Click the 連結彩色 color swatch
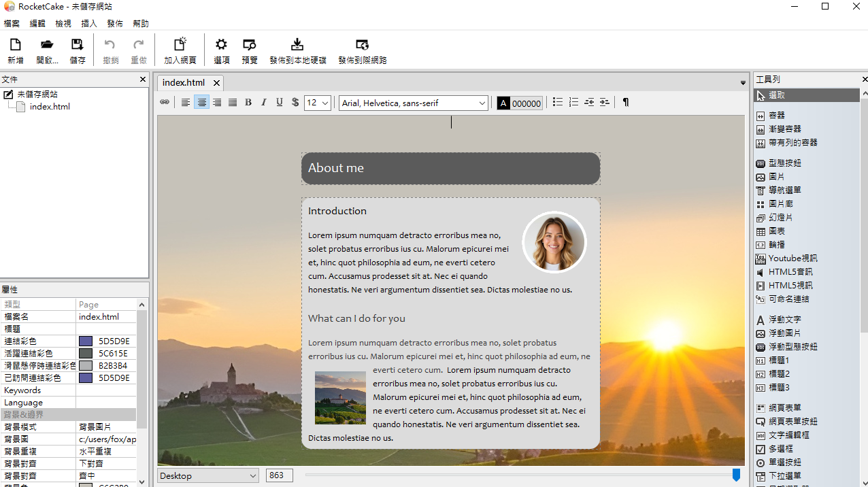 86,341
